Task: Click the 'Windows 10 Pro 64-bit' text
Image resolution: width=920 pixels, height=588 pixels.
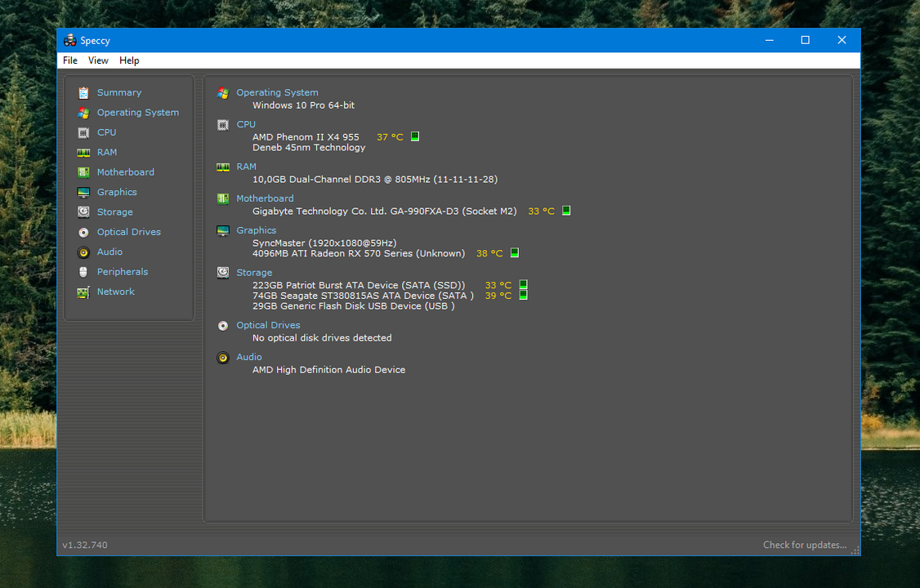Action: (x=303, y=105)
